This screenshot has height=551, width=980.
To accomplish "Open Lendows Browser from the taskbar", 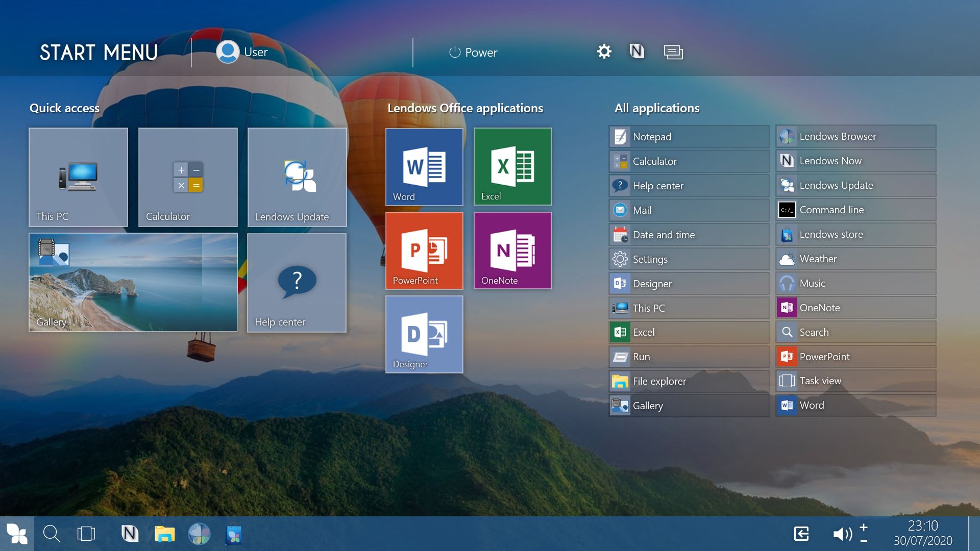I will click(199, 534).
